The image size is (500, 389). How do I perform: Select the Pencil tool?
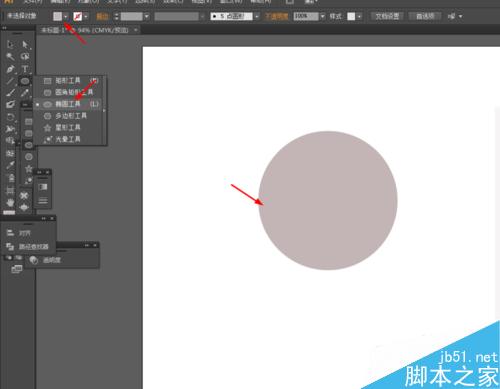[25, 93]
